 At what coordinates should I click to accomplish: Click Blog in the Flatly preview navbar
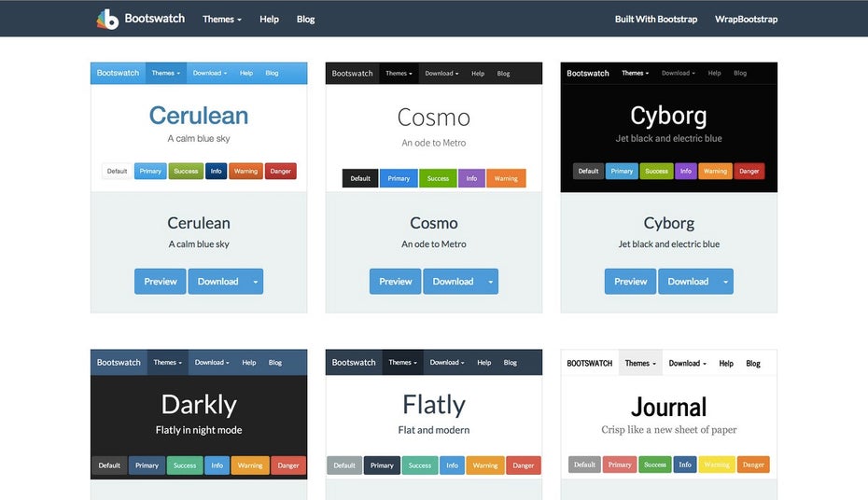511,362
